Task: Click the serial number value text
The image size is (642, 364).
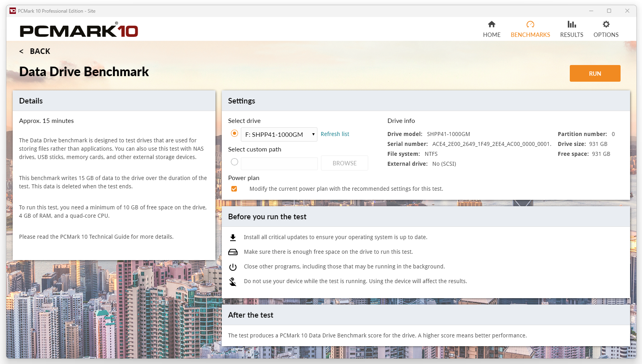Action: coord(492,144)
